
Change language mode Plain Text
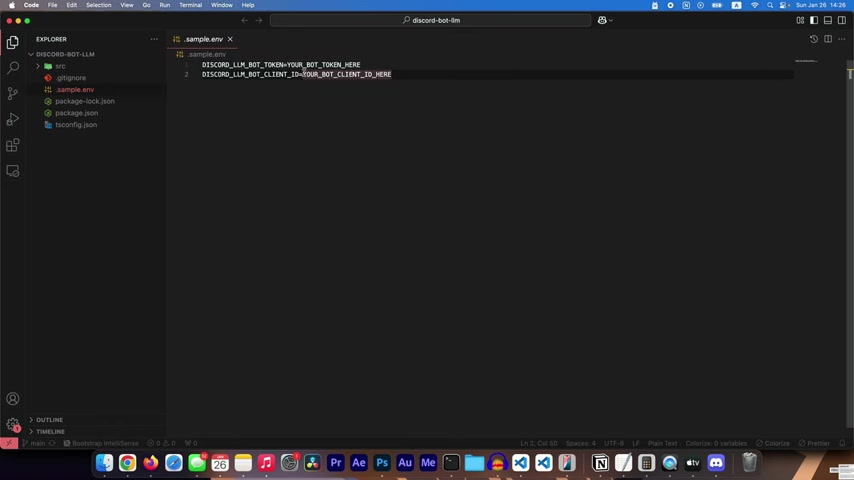point(662,443)
